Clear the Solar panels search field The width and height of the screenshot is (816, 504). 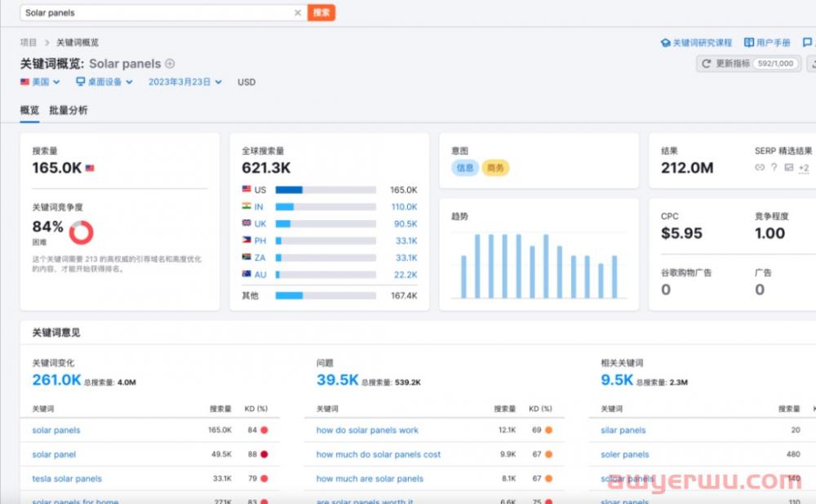[x=298, y=13]
